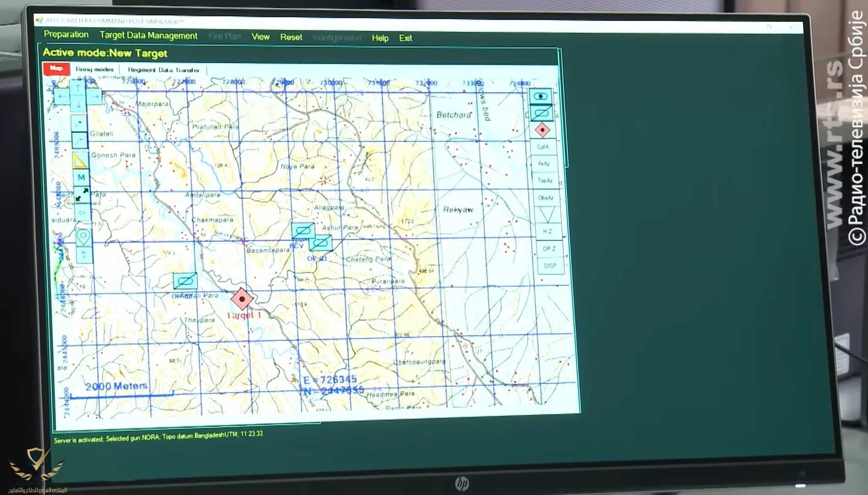The image size is (868, 495).
Task: Open the greyed-out Configuration menu
Action: click(x=337, y=38)
